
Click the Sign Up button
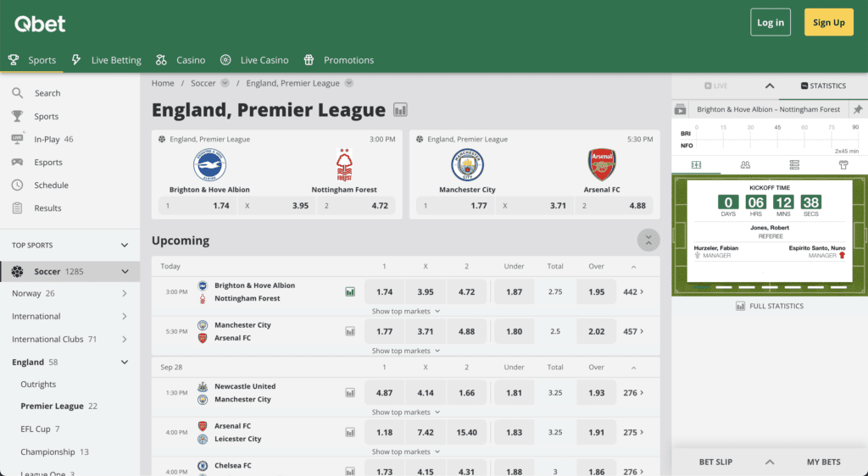(x=829, y=23)
